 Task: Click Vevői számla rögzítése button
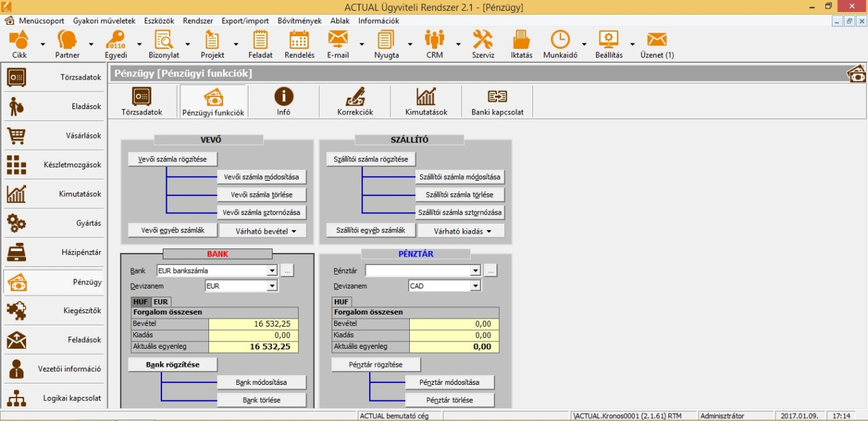point(172,159)
